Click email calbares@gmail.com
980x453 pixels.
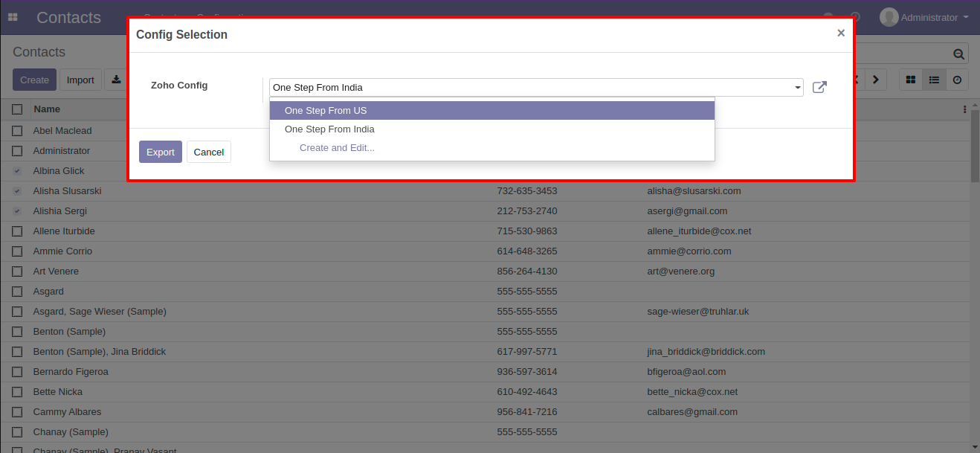pyautogui.click(x=692, y=412)
